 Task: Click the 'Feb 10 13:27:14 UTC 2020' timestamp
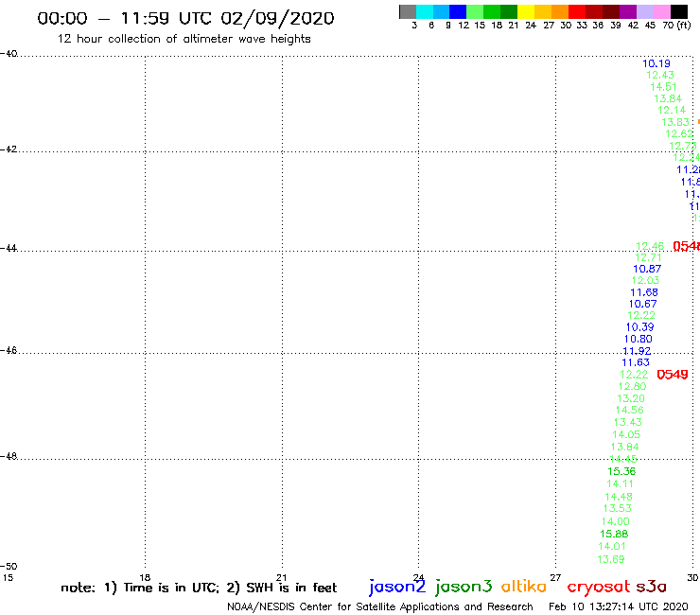pos(619,607)
